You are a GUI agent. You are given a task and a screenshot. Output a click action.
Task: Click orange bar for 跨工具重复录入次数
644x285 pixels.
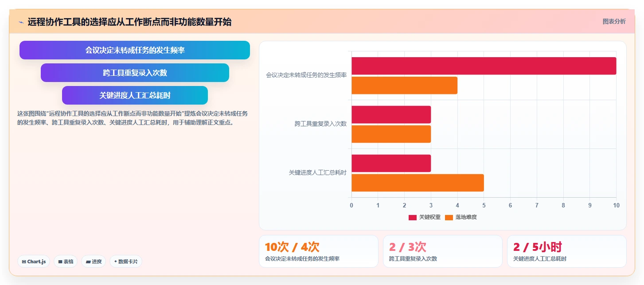coord(391,134)
